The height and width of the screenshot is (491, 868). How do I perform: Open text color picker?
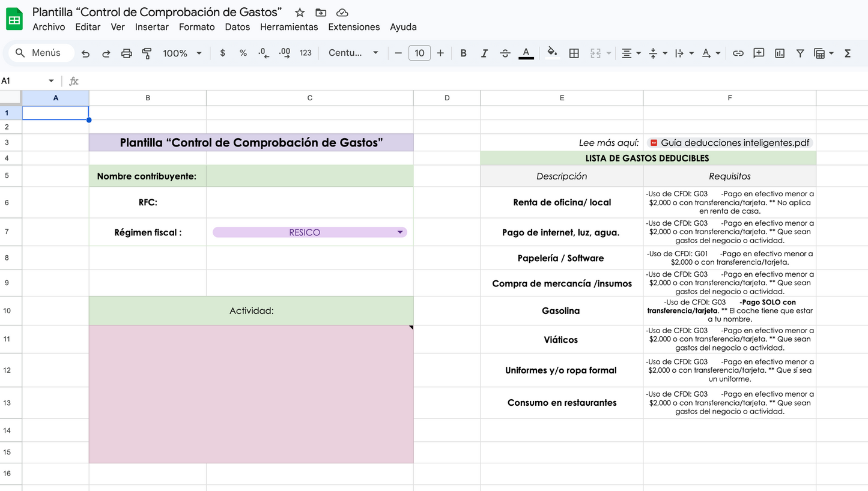tap(526, 53)
